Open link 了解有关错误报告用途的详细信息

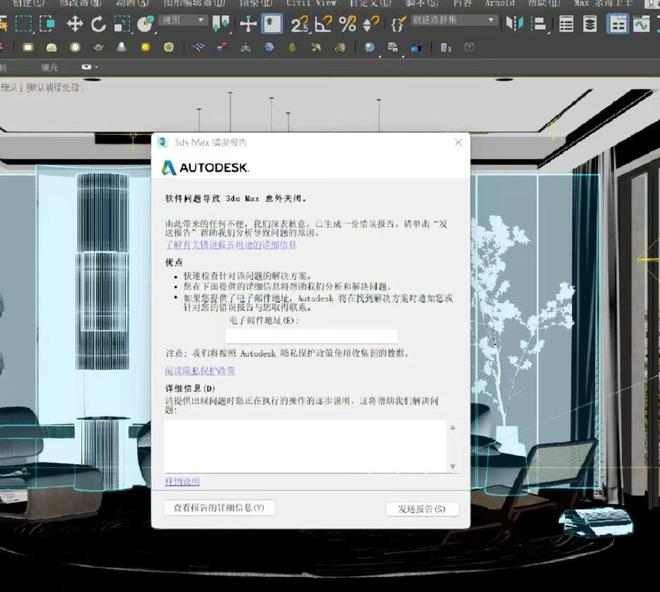[x=231, y=245]
